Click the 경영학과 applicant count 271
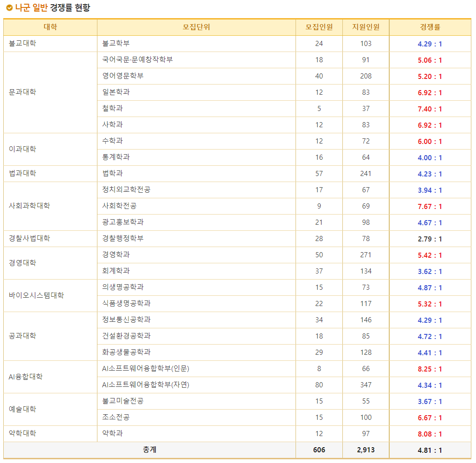The width and height of the screenshot is (476, 463). click(x=365, y=254)
